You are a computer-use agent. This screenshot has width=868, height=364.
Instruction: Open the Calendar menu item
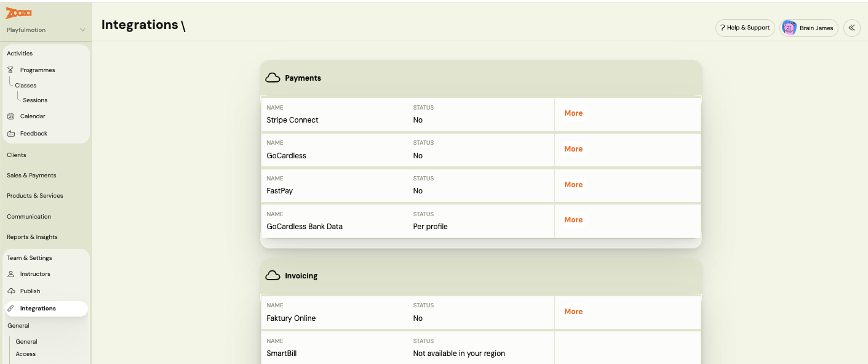pyautogui.click(x=33, y=116)
